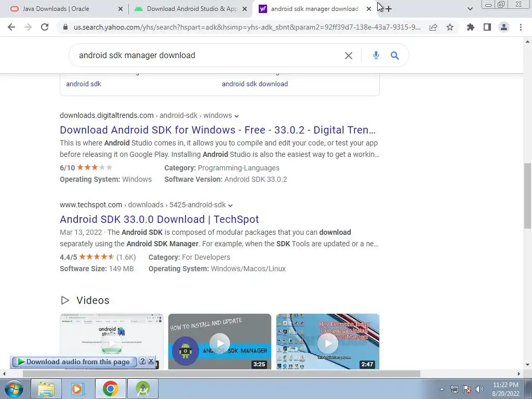Click the network tray icon
The image size is (532, 399).
pos(454,389)
